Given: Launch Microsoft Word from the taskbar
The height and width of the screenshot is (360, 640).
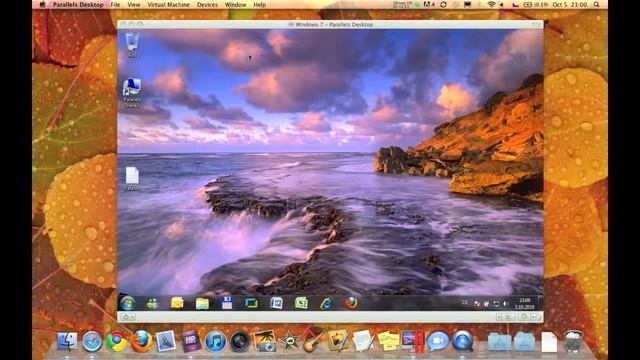Looking at the screenshot, I should [276, 303].
